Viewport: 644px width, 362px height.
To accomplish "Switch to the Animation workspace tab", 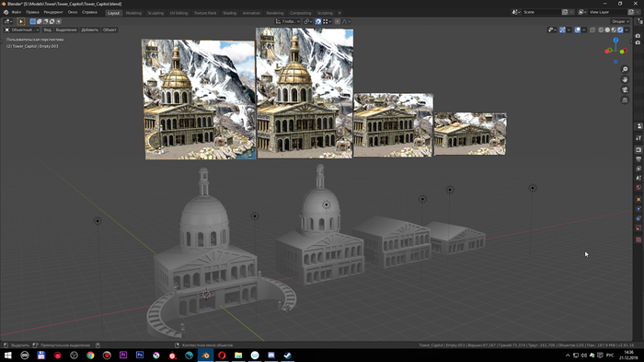I will (251, 13).
